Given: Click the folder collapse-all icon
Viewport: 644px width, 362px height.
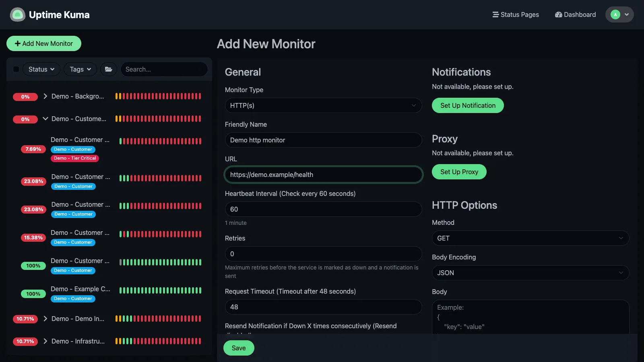Looking at the screenshot, I should (109, 69).
